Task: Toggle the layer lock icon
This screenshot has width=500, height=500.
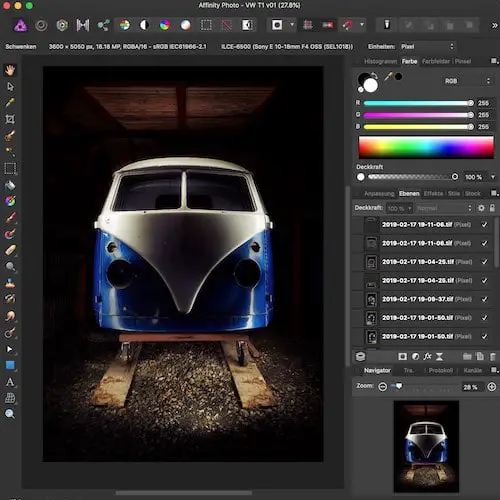Action: pyautogui.click(x=492, y=208)
